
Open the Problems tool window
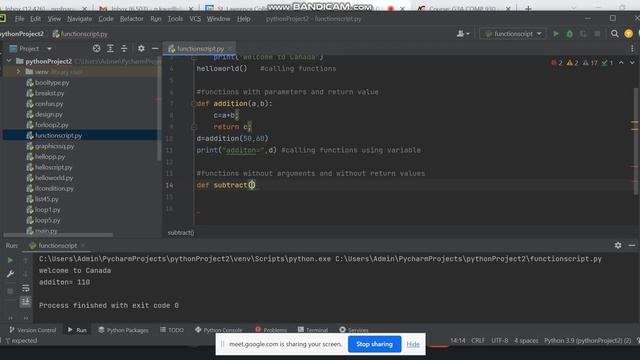click(271, 330)
